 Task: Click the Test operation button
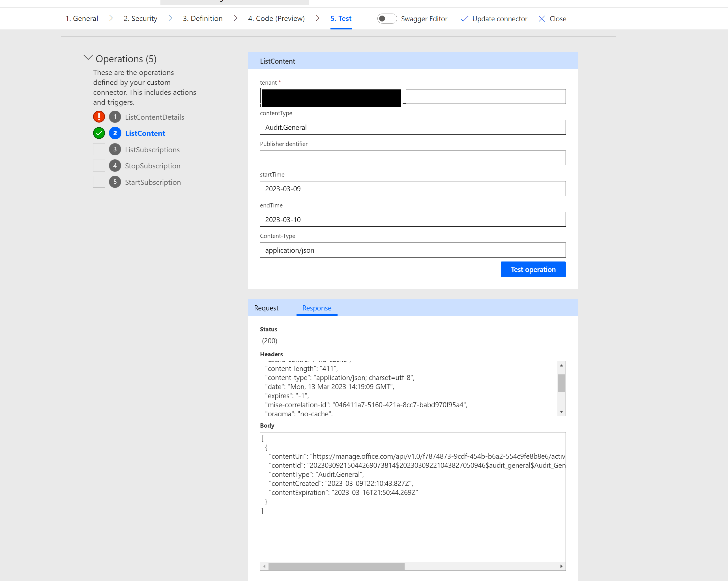click(533, 269)
